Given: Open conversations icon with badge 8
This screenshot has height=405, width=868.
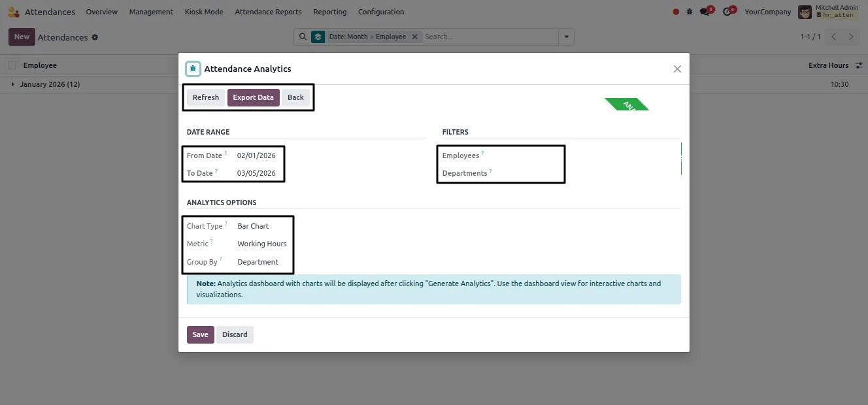Looking at the screenshot, I should tap(705, 12).
